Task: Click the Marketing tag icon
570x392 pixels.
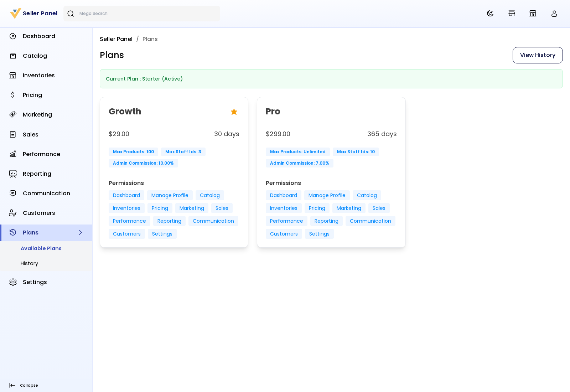Action: (13, 115)
